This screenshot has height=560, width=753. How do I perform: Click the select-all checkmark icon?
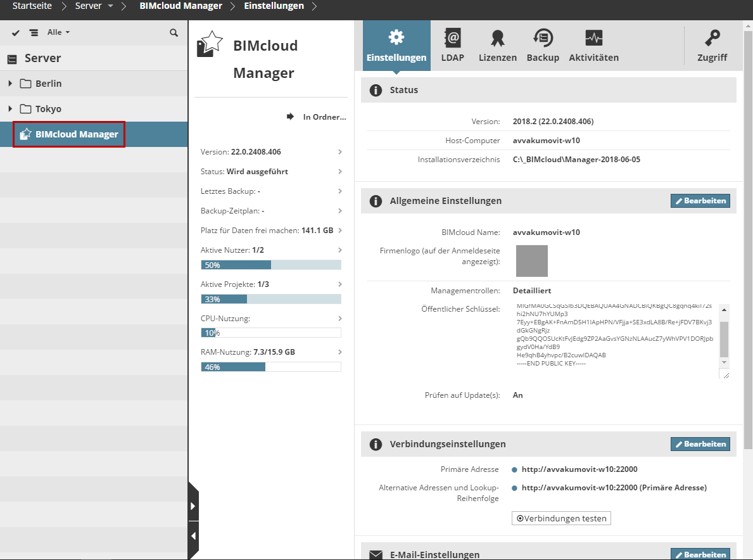pos(16,33)
